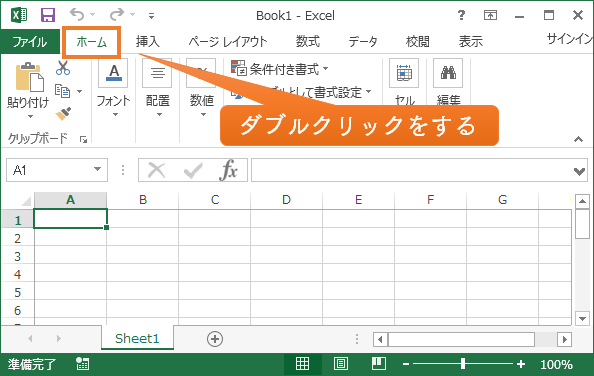Add a new sheet with plus icon
Image resolution: width=594 pixels, height=376 pixels.
(215, 339)
